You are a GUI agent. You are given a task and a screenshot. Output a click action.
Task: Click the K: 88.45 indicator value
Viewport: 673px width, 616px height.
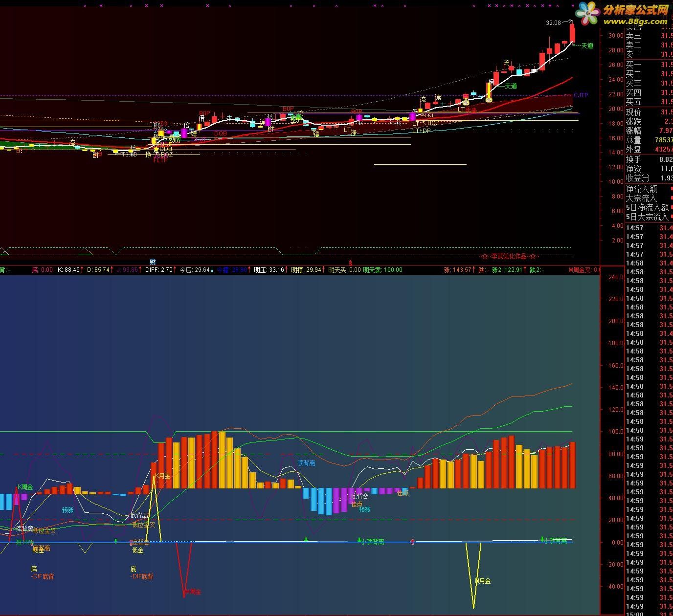[x=68, y=270]
